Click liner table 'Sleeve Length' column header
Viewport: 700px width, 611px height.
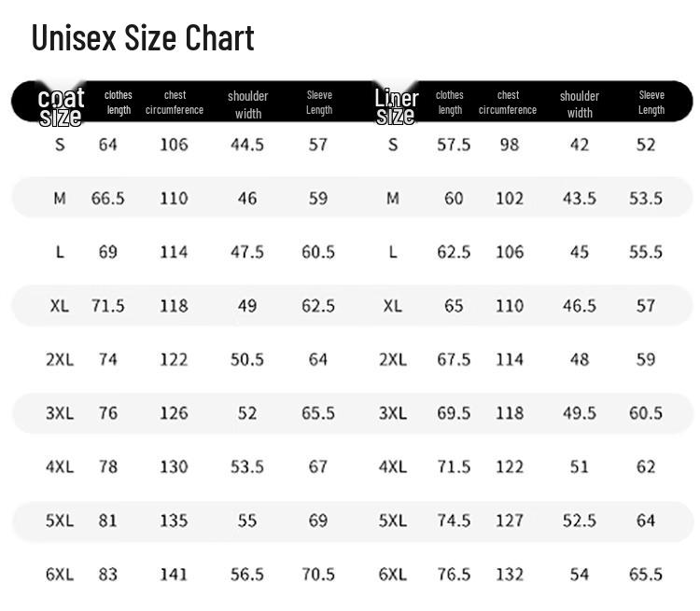tap(651, 103)
